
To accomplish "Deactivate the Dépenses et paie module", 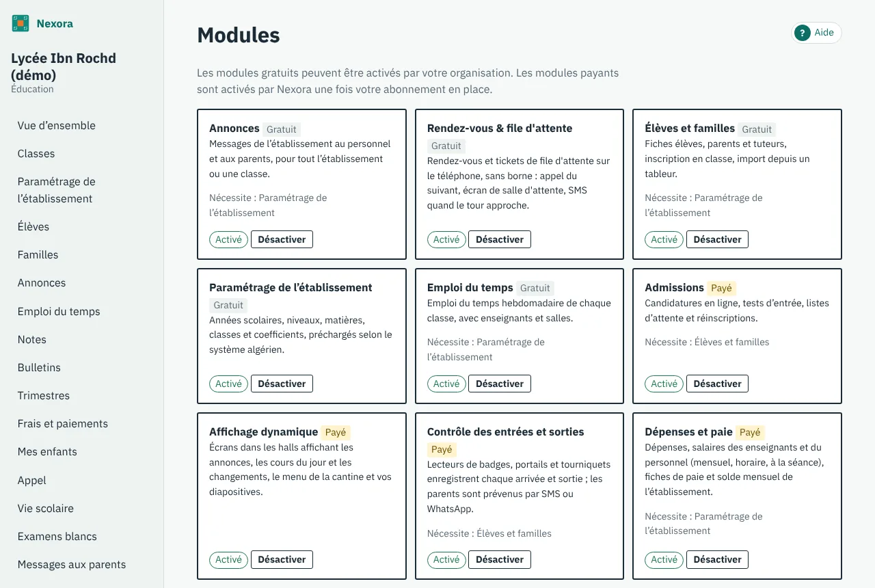I will pyautogui.click(x=717, y=559).
